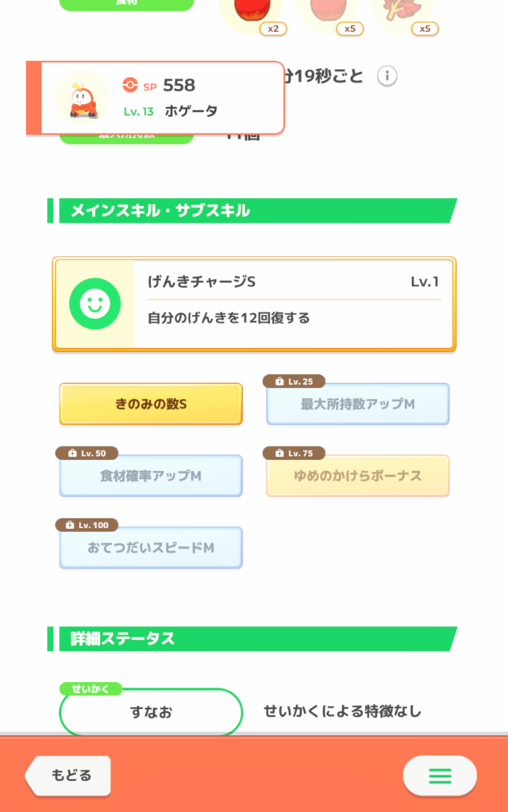508x812 pixels.
Task: Open the げんきチャージS main skill card
Action: 293,303
